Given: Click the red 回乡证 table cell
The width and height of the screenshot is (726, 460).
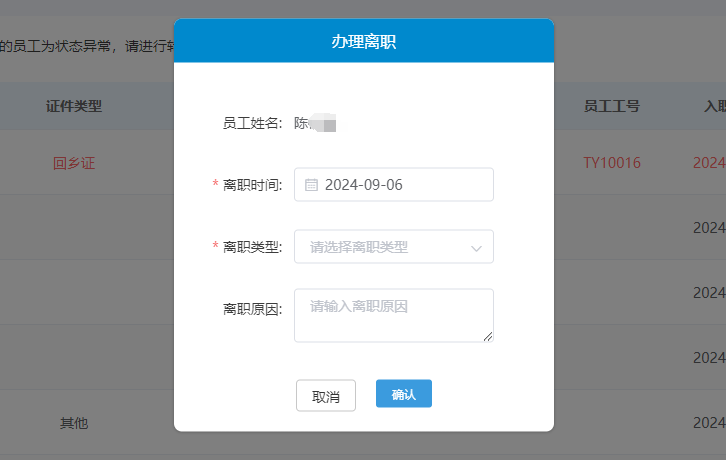Looking at the screenshot, I should [x=74, y=163].
